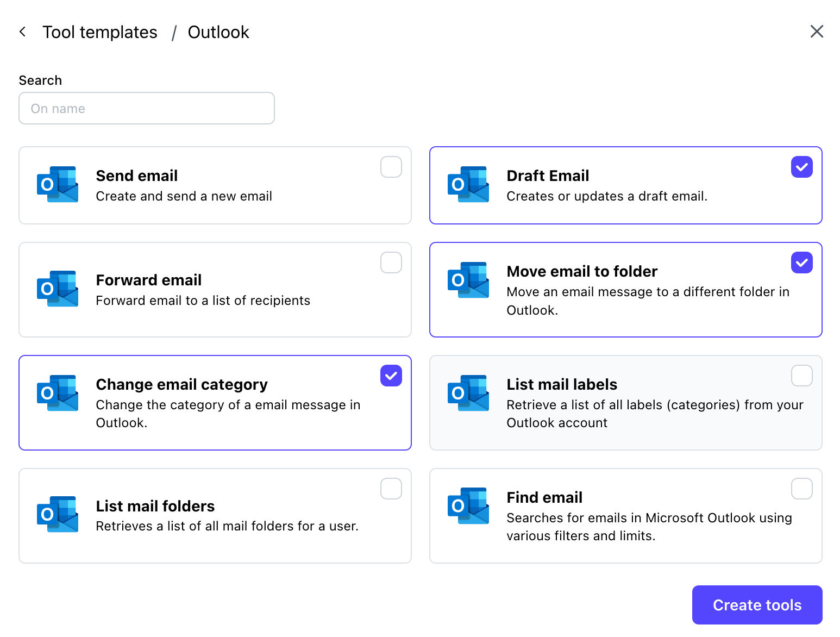
Task: Focus the On name search field
Action: (147, 109)
